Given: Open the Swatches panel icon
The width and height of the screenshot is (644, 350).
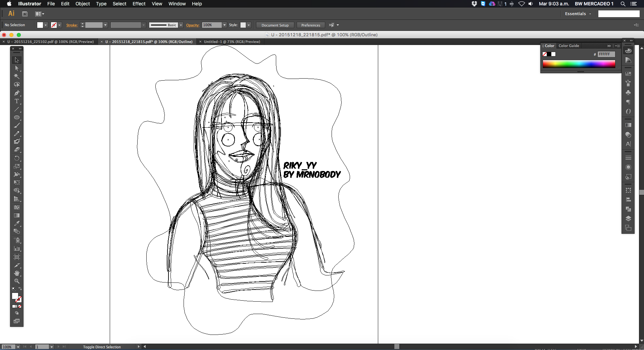Looking at the screenshot, I should coord(628,74).
